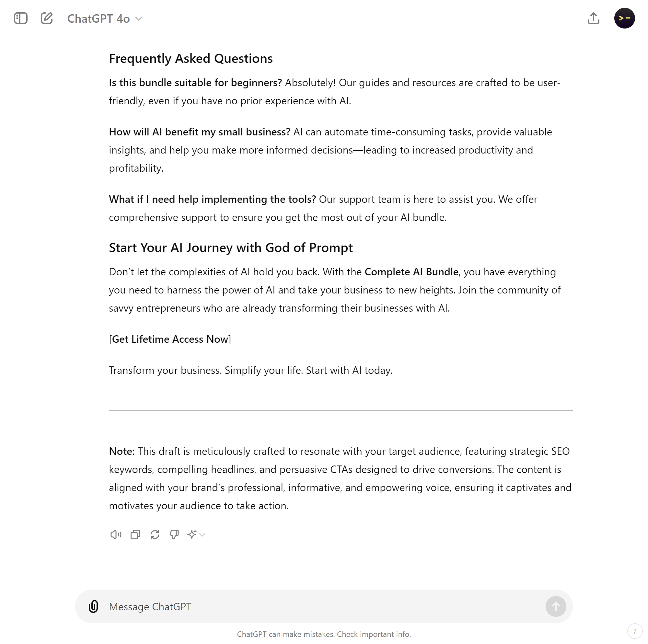This screenshot has height=644, width=648.
Task: Click the Get Lifetime Access Now text
Action: (x=170, y=339)
